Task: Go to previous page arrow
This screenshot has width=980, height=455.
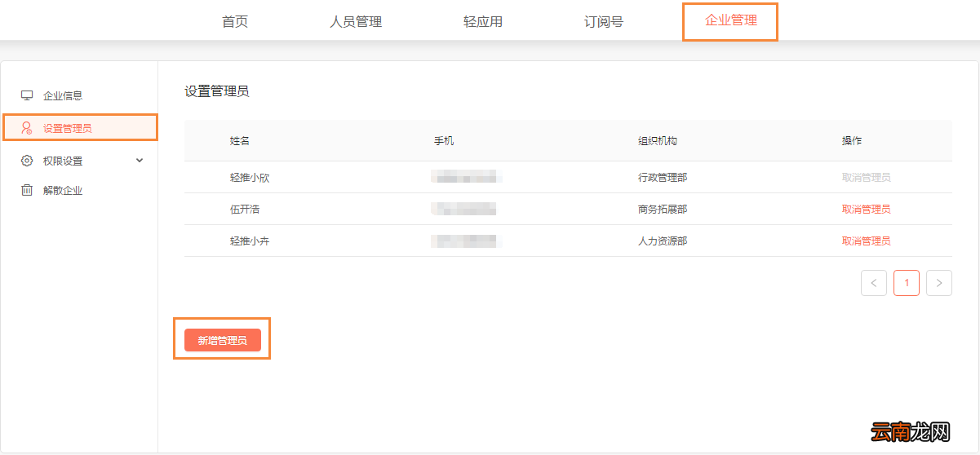Action: [x=874, y=283]
